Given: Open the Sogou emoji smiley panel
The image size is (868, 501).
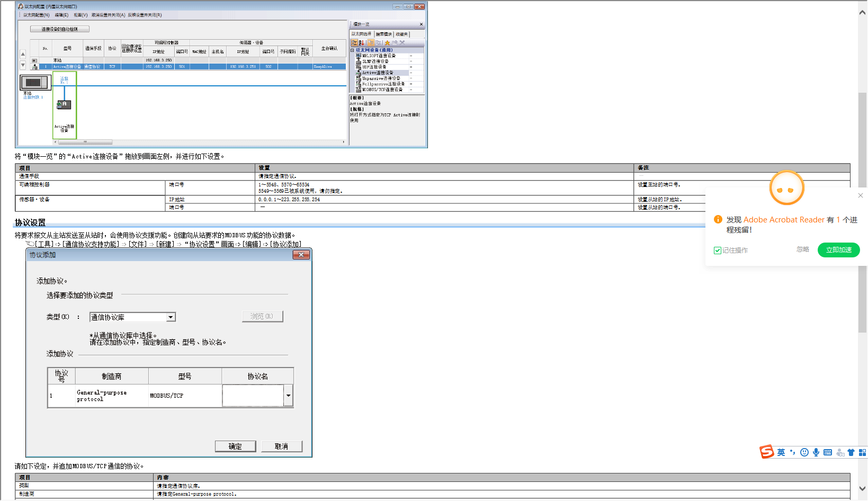Looking at the screenshot, I should 804,452.
